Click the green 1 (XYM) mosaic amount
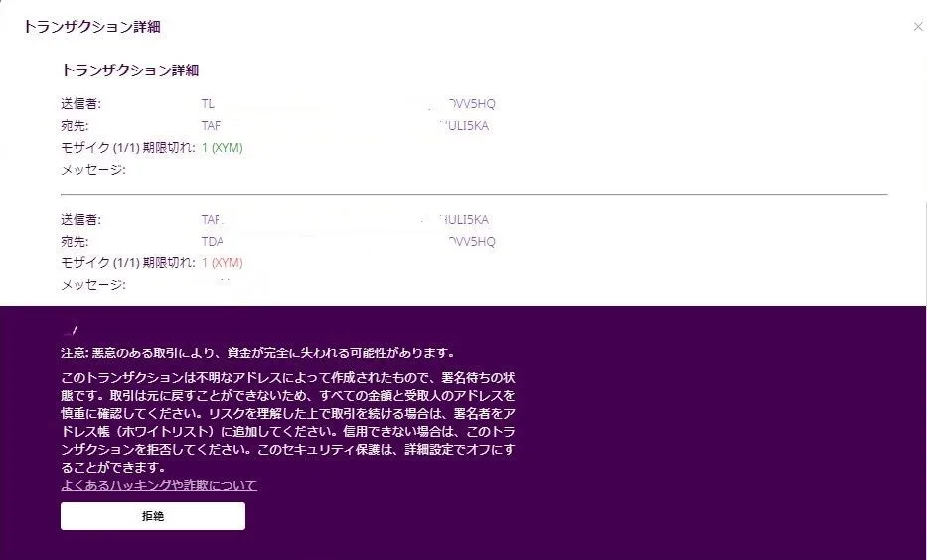Viewport: 927px width, 560px height. pos(223,148)
